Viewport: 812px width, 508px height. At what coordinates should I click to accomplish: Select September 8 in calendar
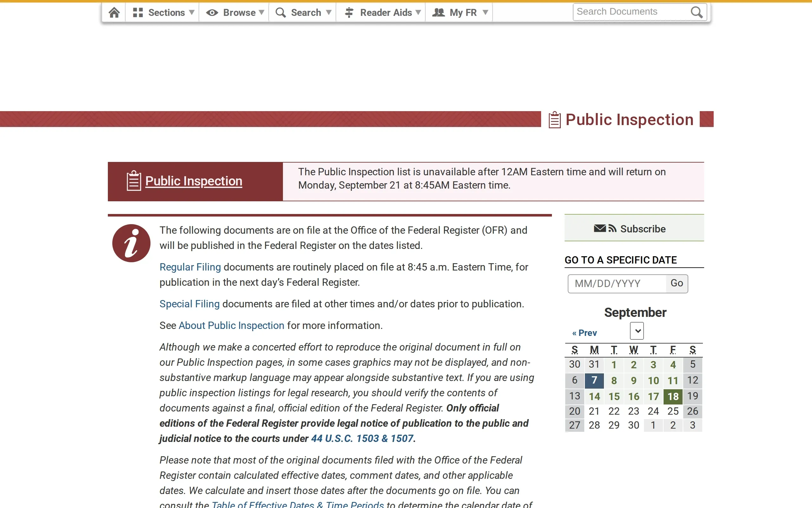(x=614, y=381)
